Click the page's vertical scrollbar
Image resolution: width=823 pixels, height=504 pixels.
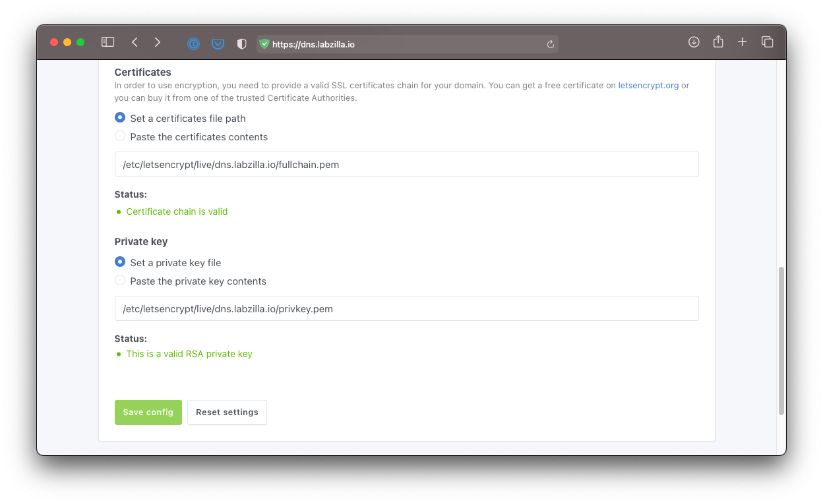tap(781, 340)
